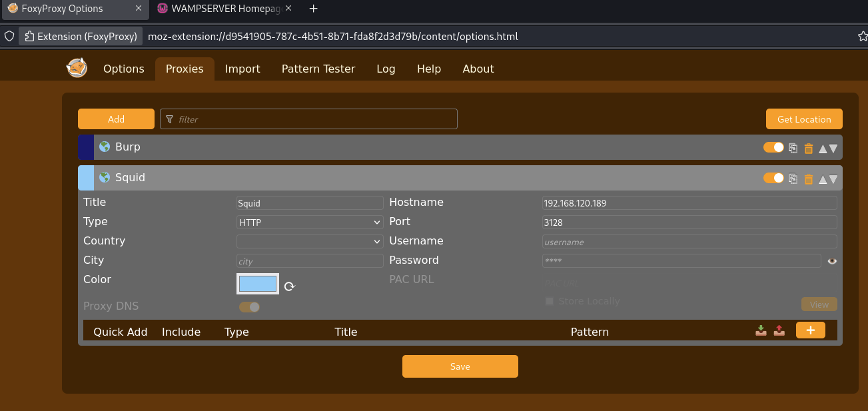Turn off the Squid proxy toggle
The height and width of the screenshot is (411, 868).
(773, 178)
